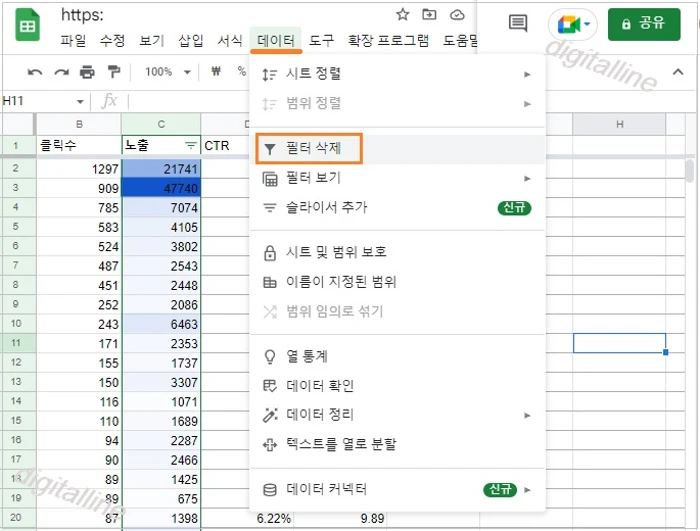Screen dimensions: 700x531
Task: Open 시트 및 범위 보호
Action: click(x=397, y=252)
